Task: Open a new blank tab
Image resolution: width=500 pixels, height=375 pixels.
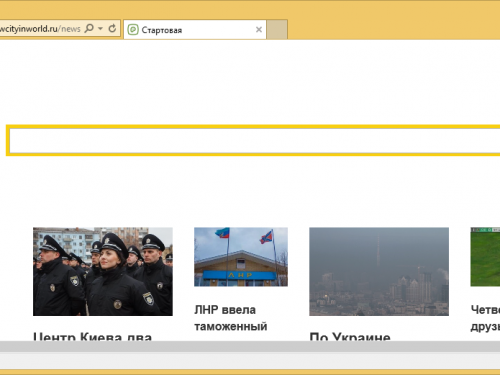Action: click(277, 30)
